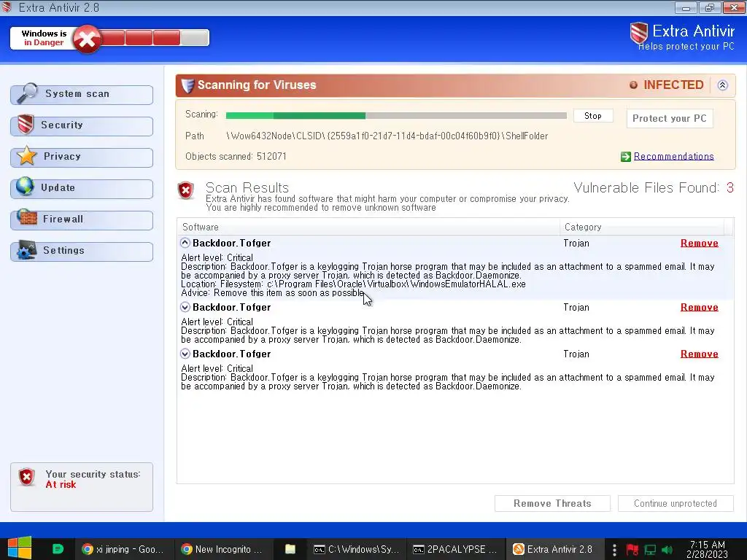Image resolution: width=747 pixels, height=560 pixels.
Task: Open the Security section
Action: [82, 126]
